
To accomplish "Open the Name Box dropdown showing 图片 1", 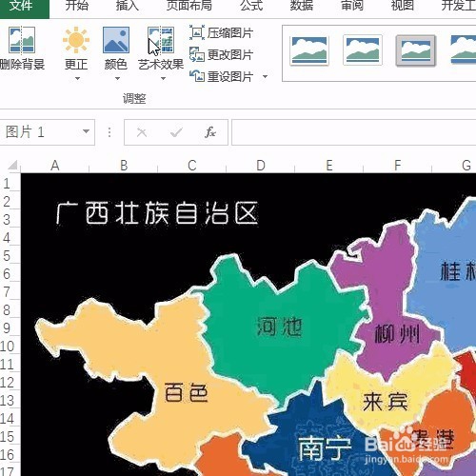I will tap(86, 131).
